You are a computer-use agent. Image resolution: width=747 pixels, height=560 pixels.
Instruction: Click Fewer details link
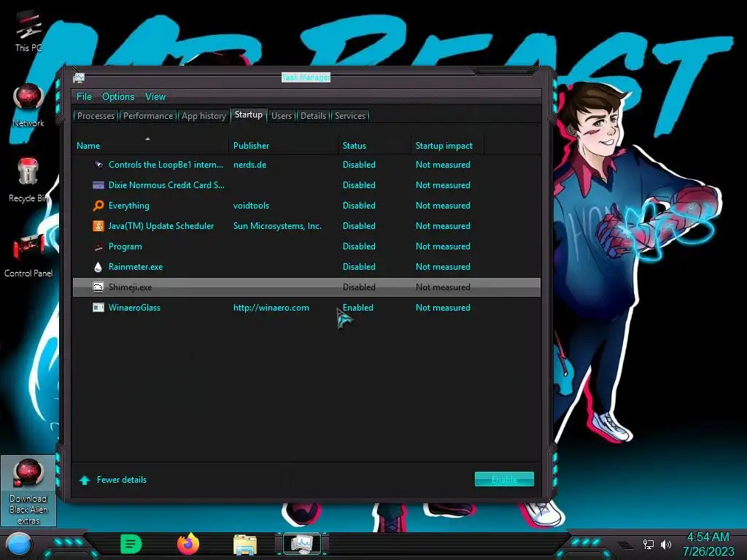point(122,480)
